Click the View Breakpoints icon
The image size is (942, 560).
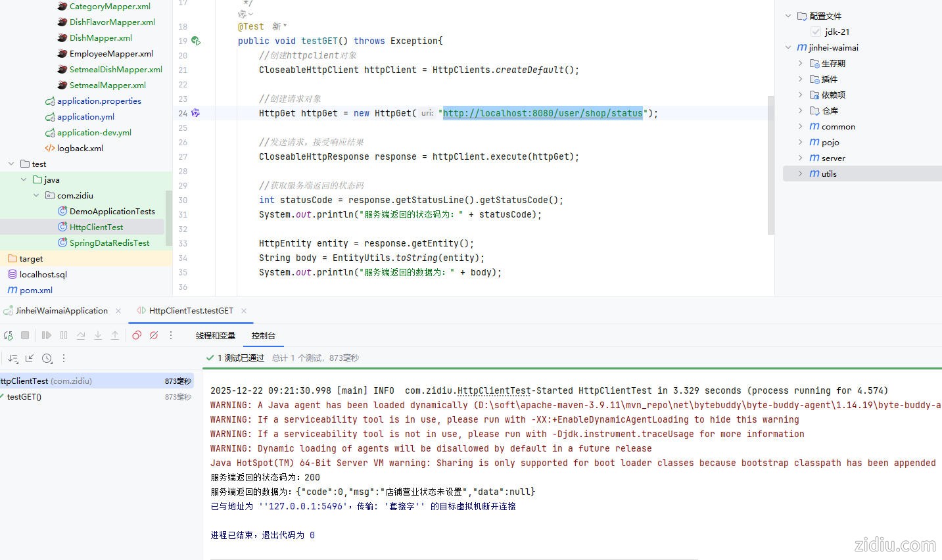point(137,335)
